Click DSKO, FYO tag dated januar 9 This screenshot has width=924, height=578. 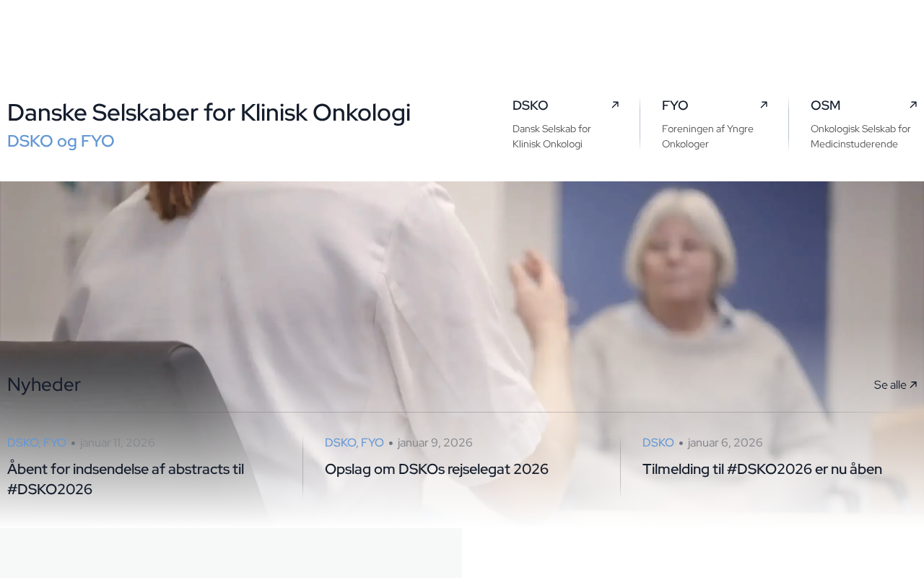pos(354,443)
